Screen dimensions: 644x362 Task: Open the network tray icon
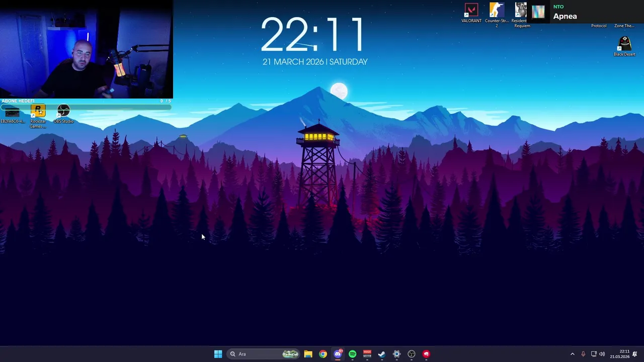click(594, 354)
